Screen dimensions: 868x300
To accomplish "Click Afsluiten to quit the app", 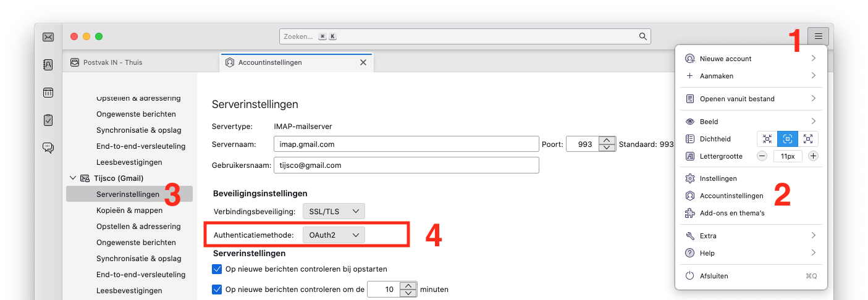I will coord(714,276).
